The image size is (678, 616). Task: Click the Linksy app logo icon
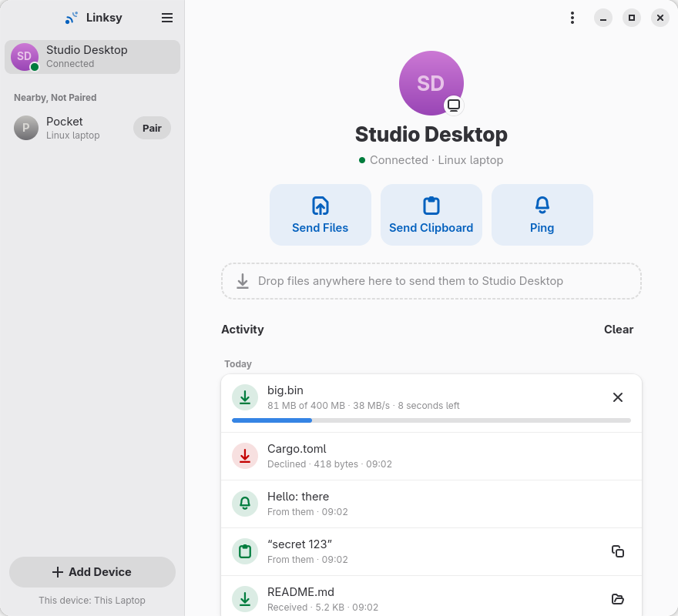pyautogui.click(x=72, y=18)
